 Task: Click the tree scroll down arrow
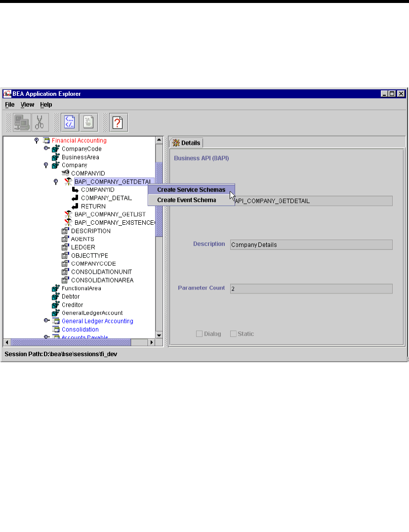click(x=159, y=335)
